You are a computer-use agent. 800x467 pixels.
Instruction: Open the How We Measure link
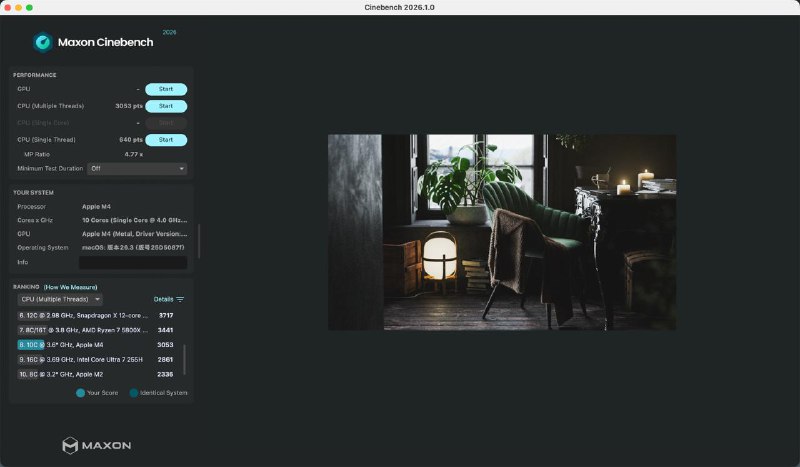[70, 287]
